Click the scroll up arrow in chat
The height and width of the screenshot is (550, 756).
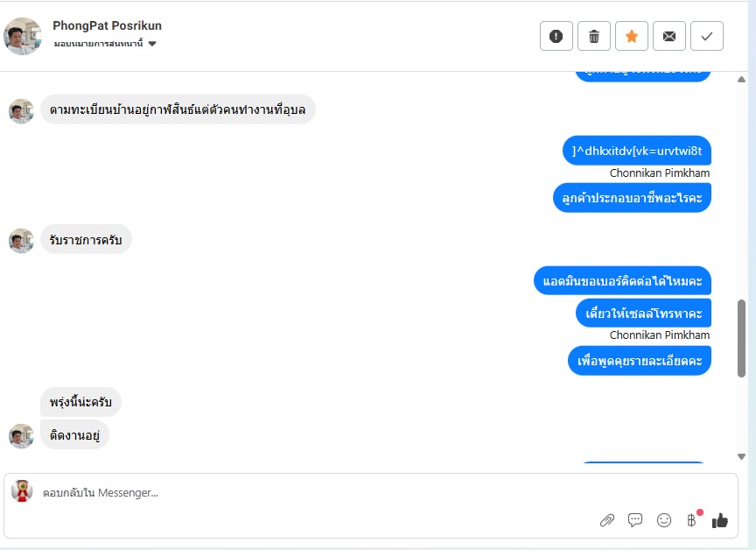click(x=741, y=79)
